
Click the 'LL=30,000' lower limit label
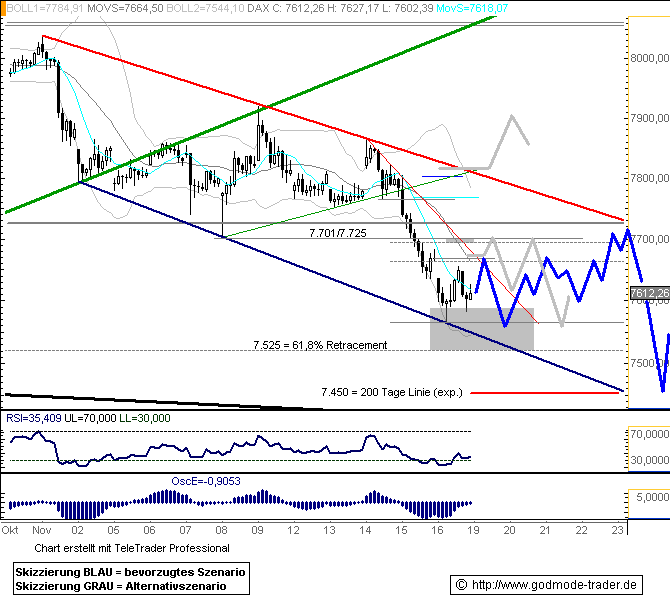(144, 418)
